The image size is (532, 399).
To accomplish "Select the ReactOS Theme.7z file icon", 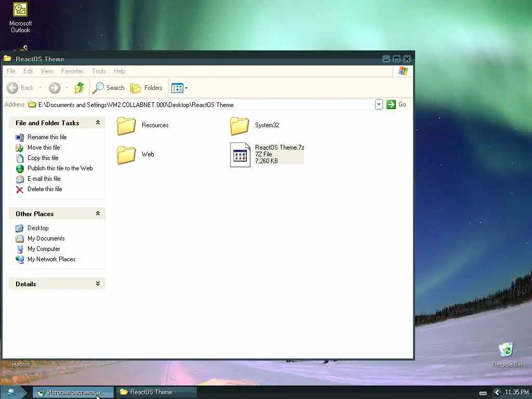I will (x=240, y=155).
